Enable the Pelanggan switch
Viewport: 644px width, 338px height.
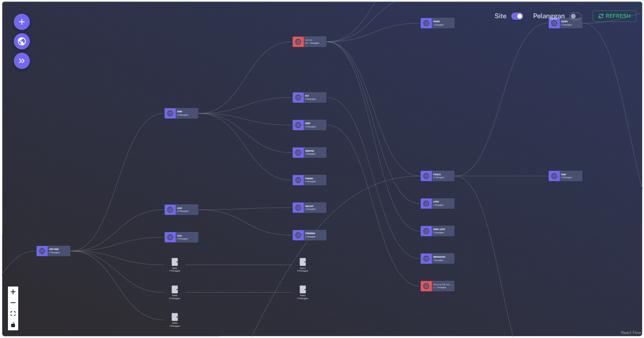coord(575,16)
